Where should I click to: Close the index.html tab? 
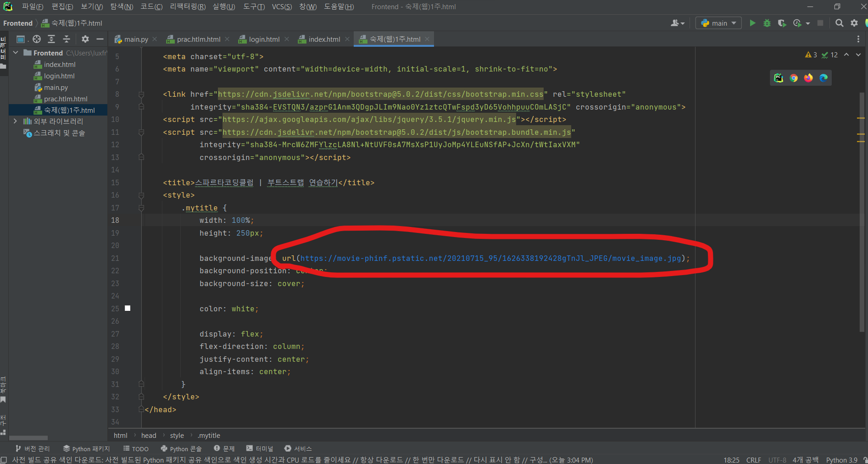coord(347,39)
